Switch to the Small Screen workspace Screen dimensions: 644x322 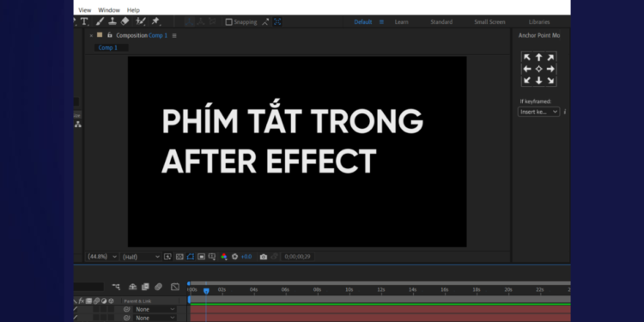coord(489,22)
